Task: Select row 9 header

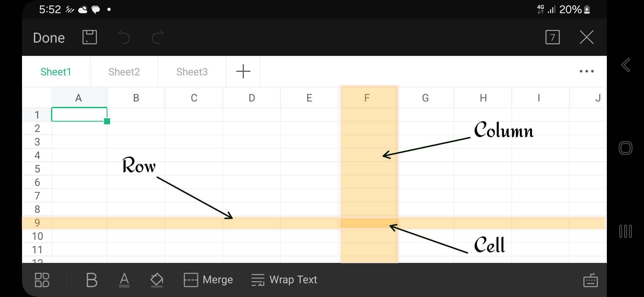Action: pyautogui.click(x=37, y=223)
